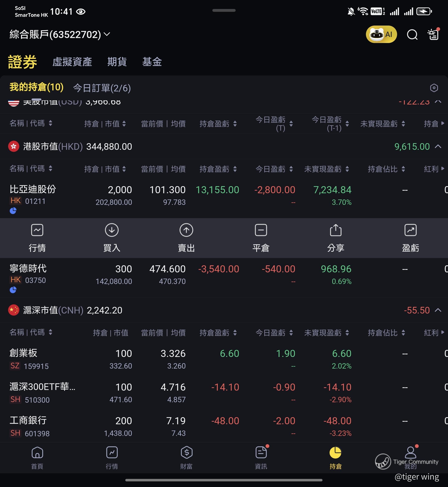
Task: Switch to the 期貨 tab
Action: (117, 61)
